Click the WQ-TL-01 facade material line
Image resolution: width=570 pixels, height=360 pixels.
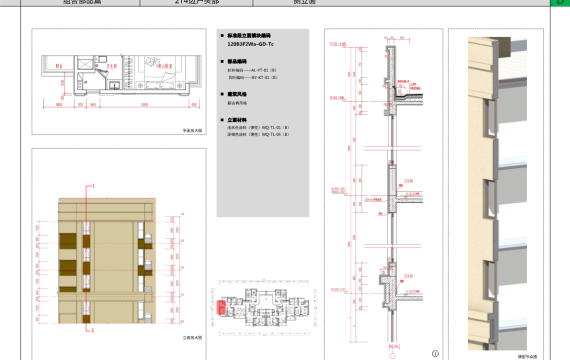click(258, 128)
